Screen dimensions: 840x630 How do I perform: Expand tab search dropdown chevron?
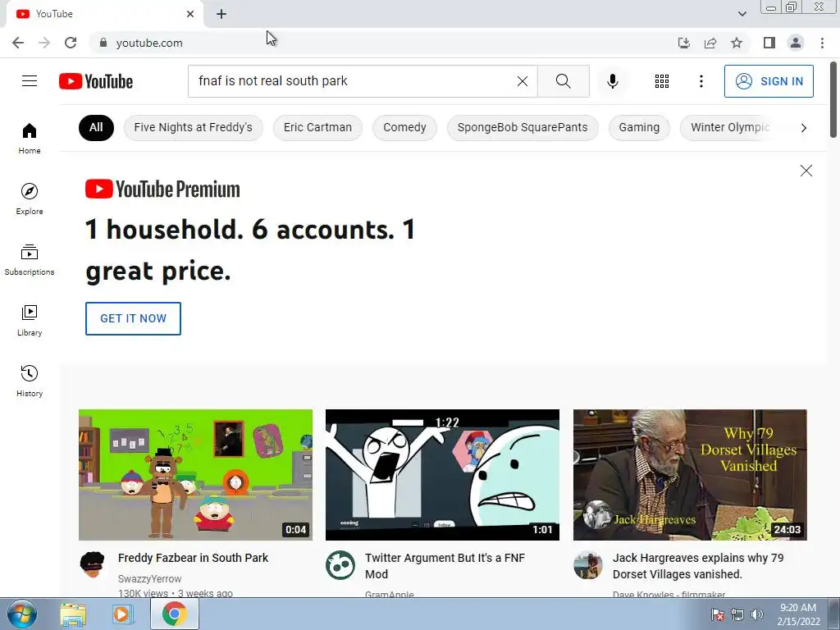pos(742,14)
